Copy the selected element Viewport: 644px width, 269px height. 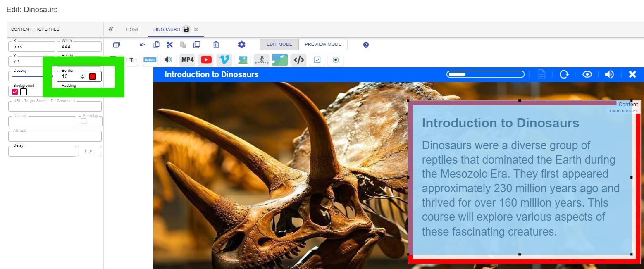click(156, 45)
